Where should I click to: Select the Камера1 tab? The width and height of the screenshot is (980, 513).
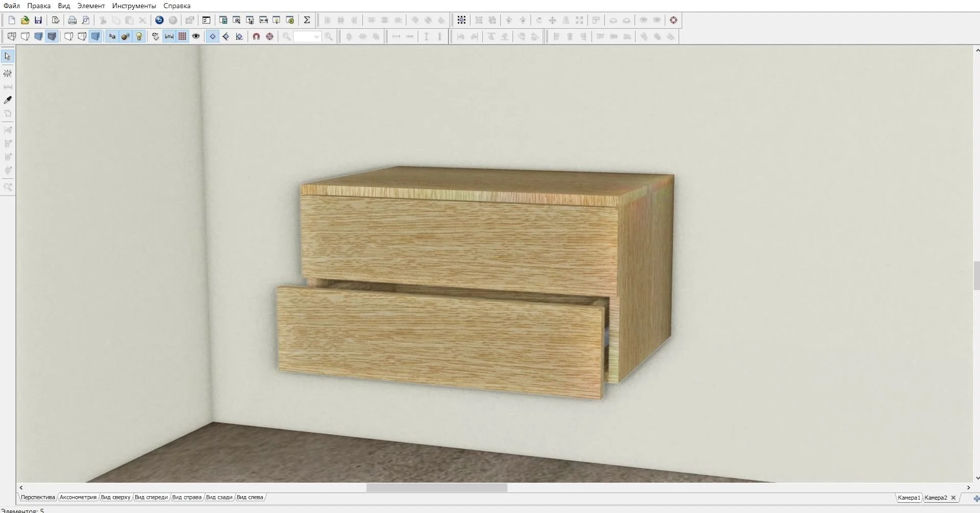[909, 498]
